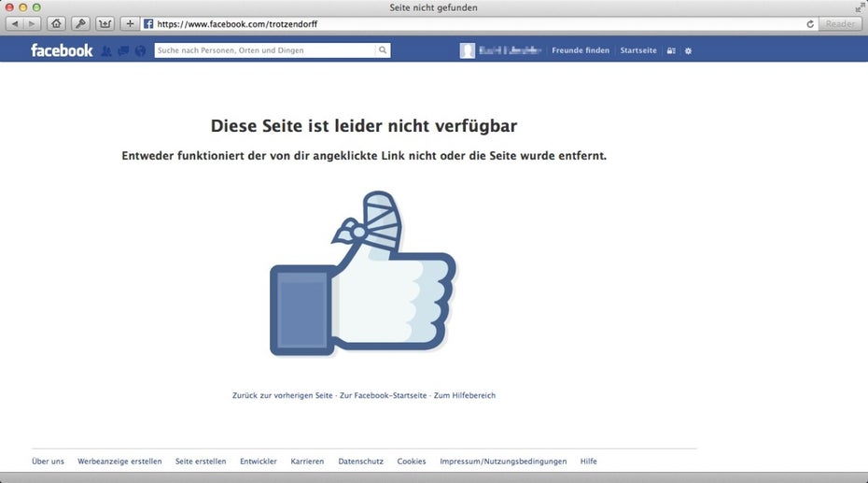Screen dimensions: 868x483
Task: Go back with Safari's back arrow
Action: click(x=15, y=23)
